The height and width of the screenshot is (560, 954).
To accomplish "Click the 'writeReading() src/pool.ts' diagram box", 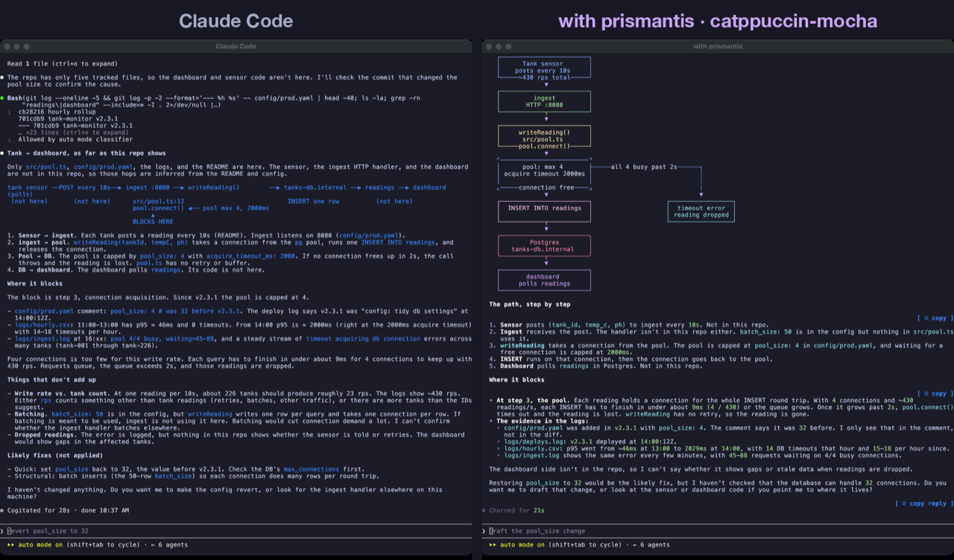I will pos(544,136).
